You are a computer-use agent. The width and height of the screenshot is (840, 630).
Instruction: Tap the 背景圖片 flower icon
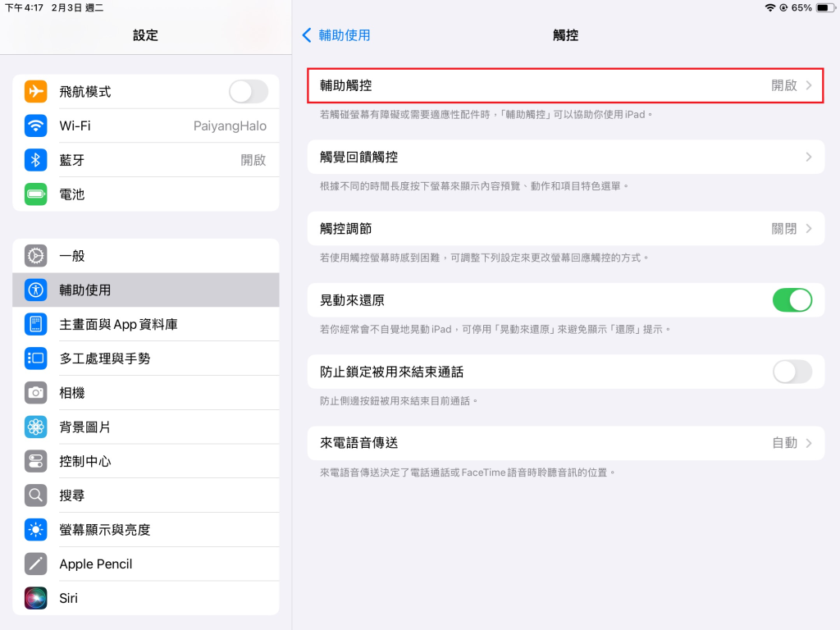pos(35,427)
